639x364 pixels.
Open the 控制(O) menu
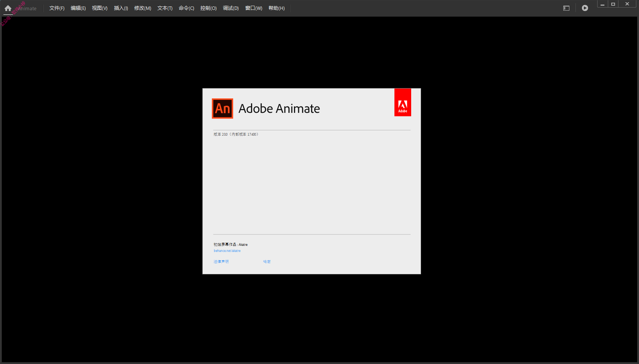coord(208,8)
